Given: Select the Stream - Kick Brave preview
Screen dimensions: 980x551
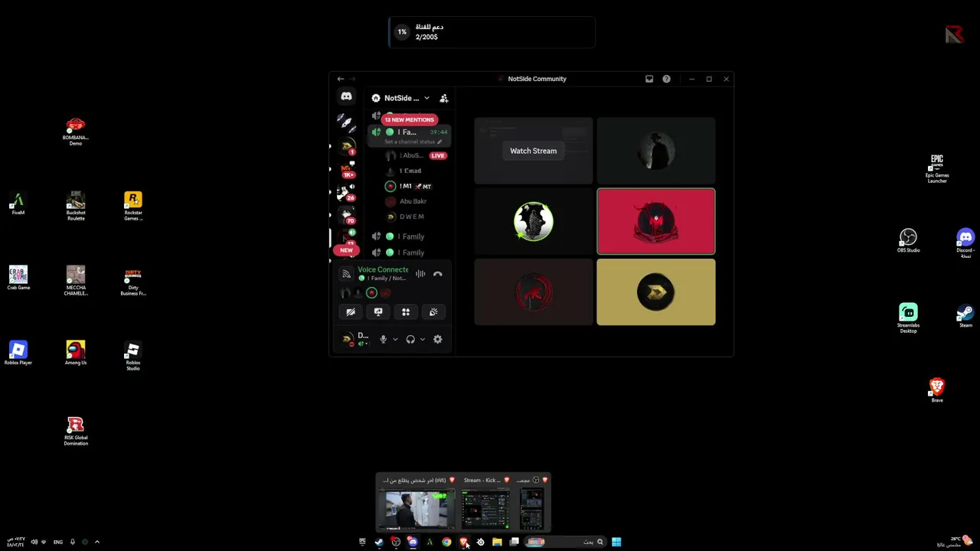Looking at the screenshot, I should (x=485, y=503).
